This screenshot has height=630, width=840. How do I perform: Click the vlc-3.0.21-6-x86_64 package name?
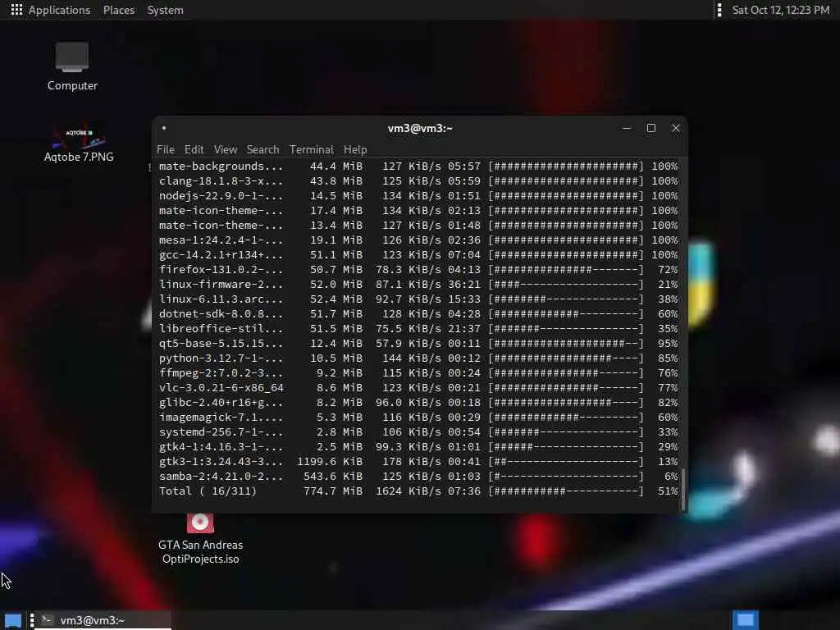click(x=221, y=388)
